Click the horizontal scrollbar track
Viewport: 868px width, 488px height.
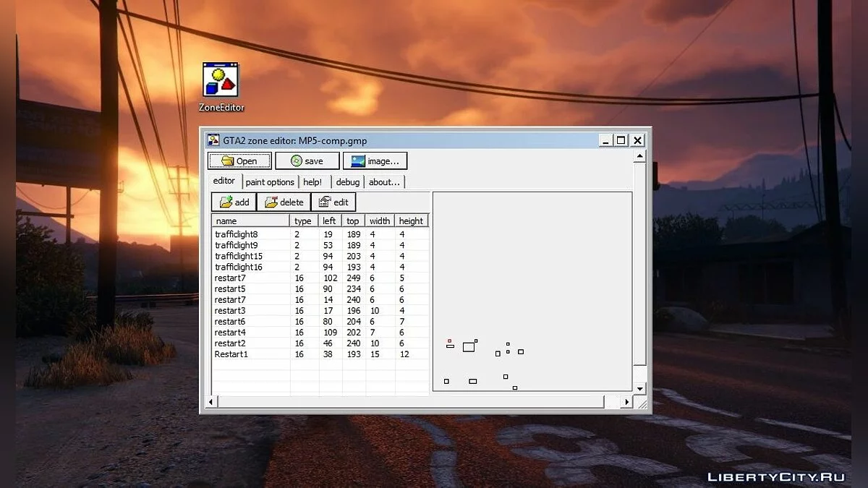[612, 402]
